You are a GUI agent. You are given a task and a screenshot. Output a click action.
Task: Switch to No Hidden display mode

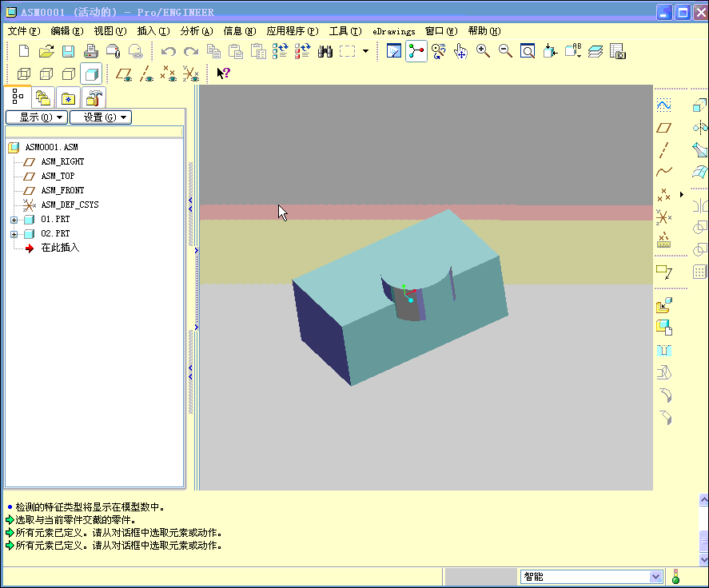[x=69, y=73]
